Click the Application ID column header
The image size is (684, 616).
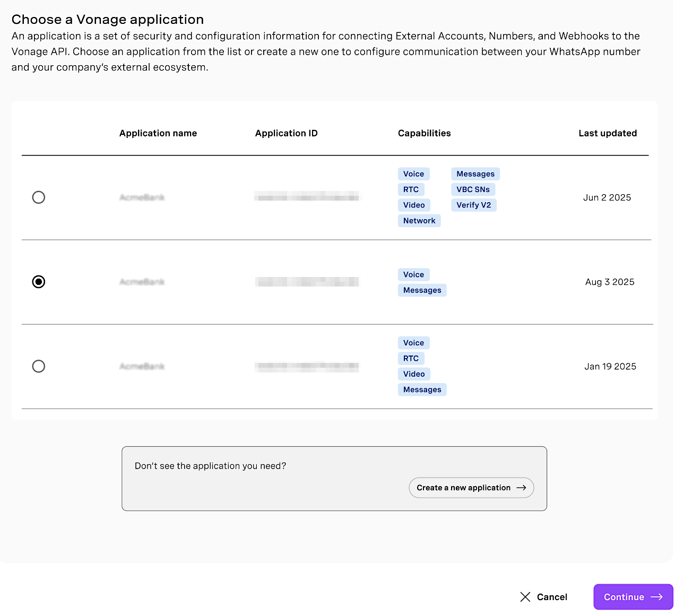click(x=286, y=133)
